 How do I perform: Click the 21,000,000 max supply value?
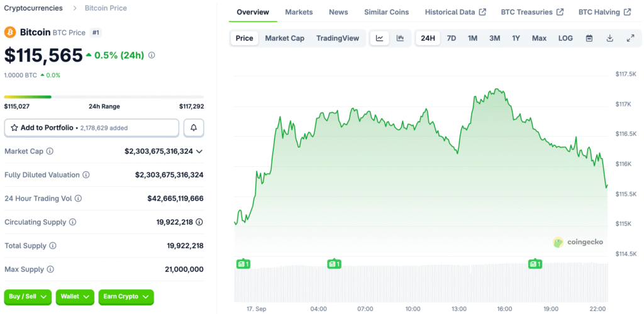pyautogui.click(x=184, y=269)
